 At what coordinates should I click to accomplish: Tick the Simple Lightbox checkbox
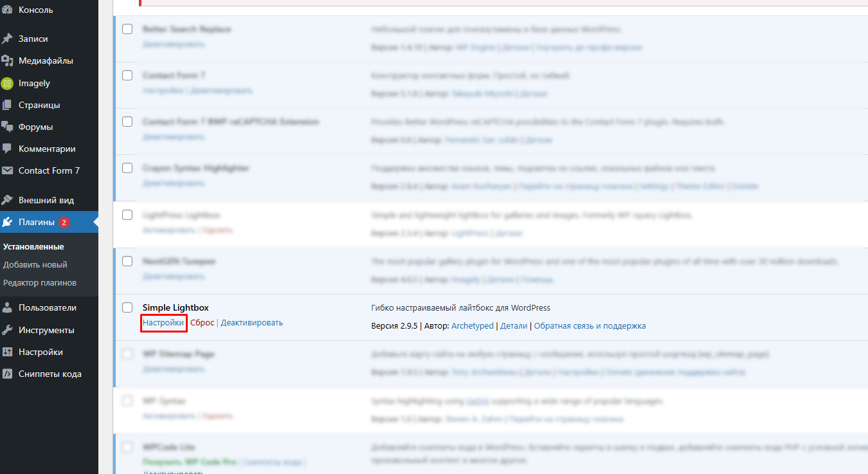pyautogui.click(x=127, y=307)
